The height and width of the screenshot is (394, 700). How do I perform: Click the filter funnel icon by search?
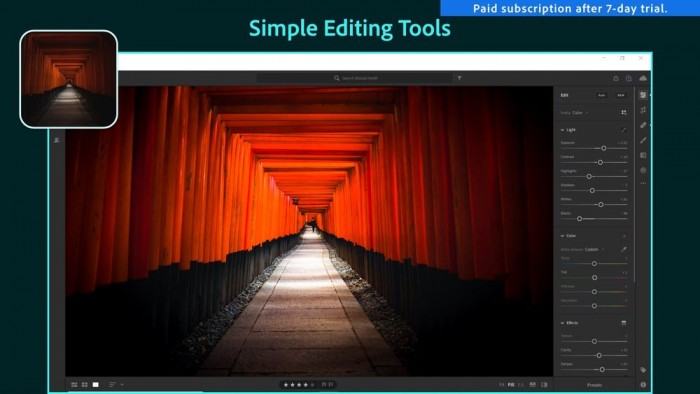click(x=459, y=78)
